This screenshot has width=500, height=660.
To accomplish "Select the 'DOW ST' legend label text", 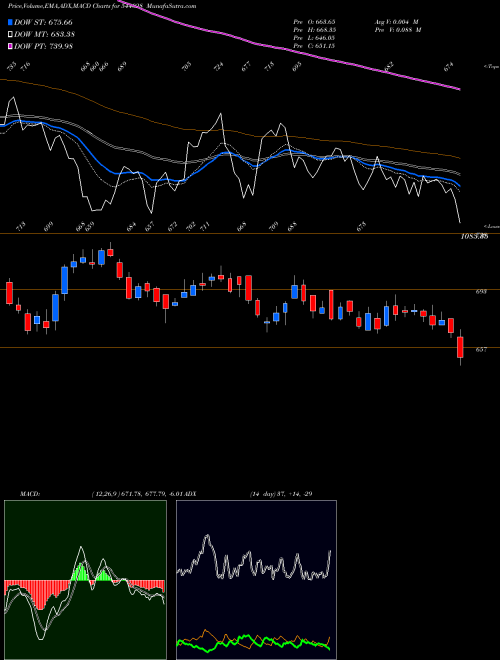I will pyautogui.click(x=43, y=22).
